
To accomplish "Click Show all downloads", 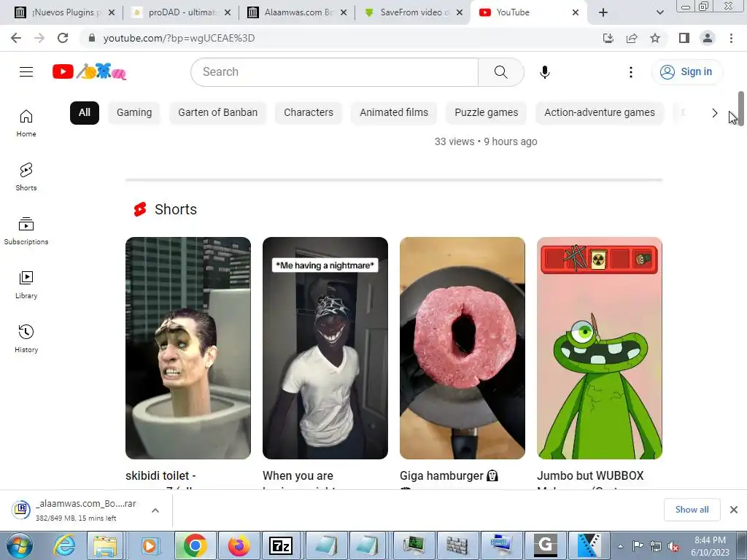I will coord(692,510).
